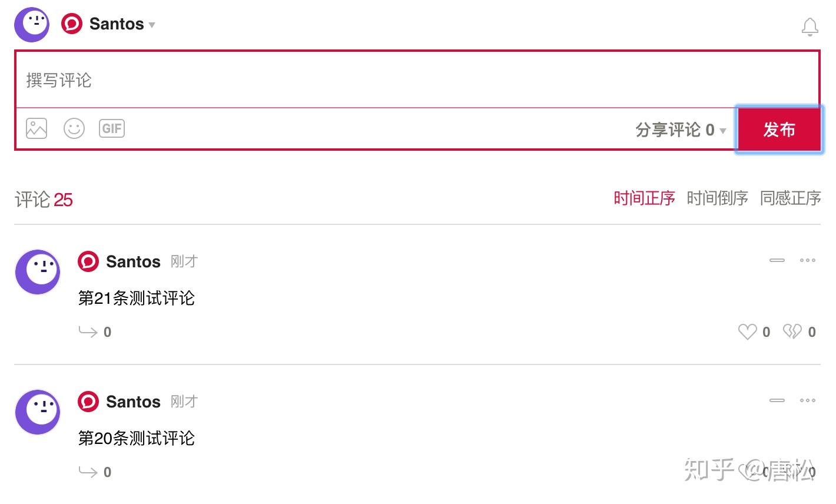
Task: Add a GIF to the comment
Action: pyautogui.click(x=112, y=128)
